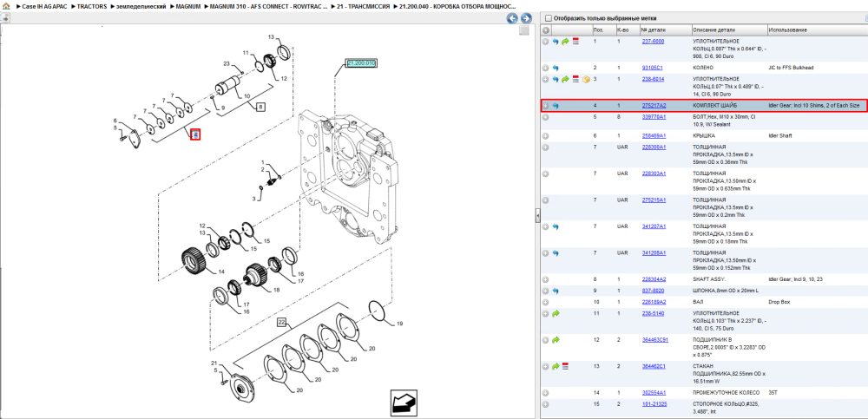Open part number link 228300A1
This screenshot has width=868, height=419.
(x=654, y=147)
